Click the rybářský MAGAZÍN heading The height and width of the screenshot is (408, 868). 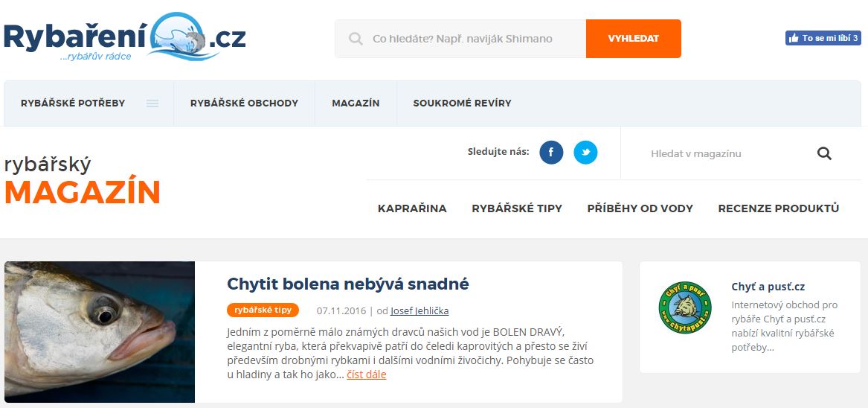[82, 181]
